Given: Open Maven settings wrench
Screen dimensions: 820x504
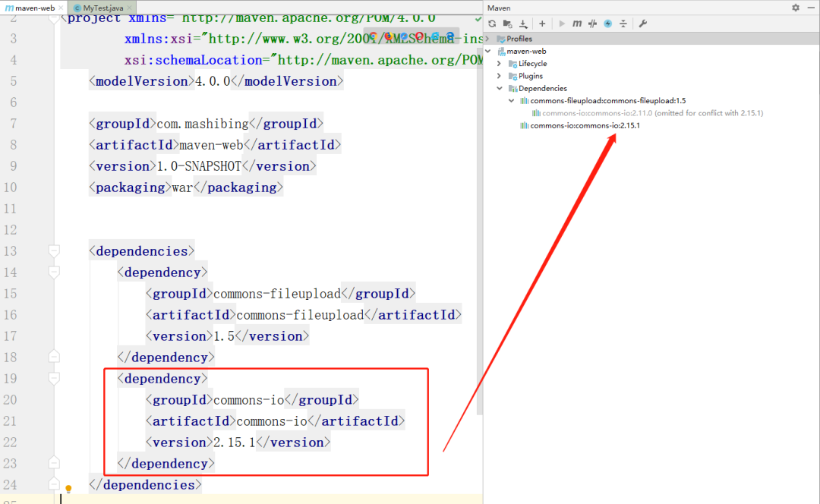Looking at the screenshot, I should point(643,24).
